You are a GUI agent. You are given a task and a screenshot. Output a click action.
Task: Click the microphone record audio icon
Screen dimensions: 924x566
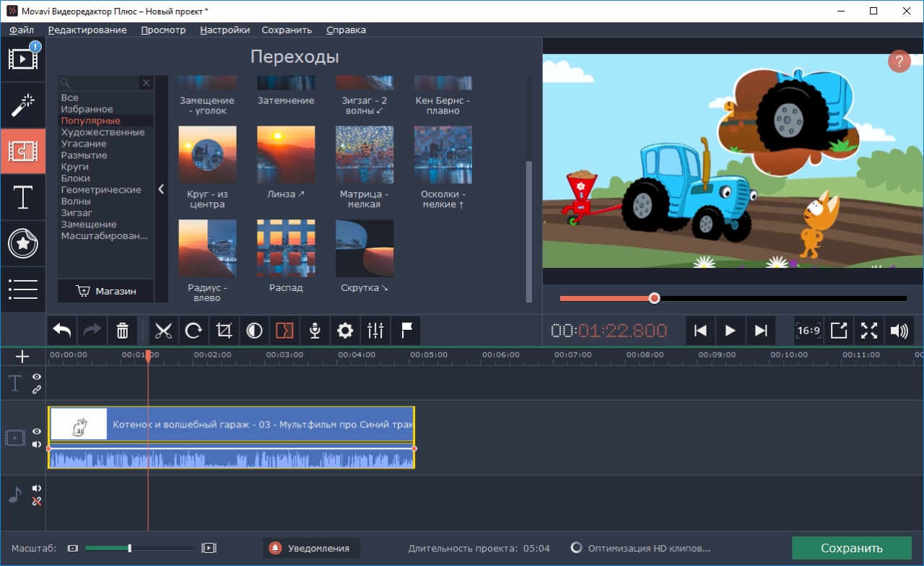click(x=315, y=331)
